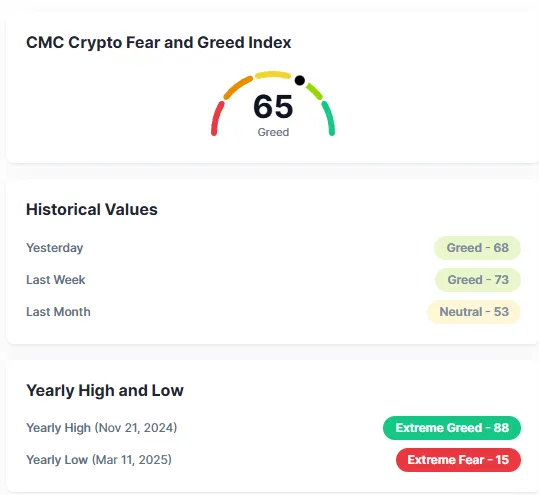This screenshot has height=495, width=539.
Task: Click the Extreme Greed - 88 badge
Action: 452,428
